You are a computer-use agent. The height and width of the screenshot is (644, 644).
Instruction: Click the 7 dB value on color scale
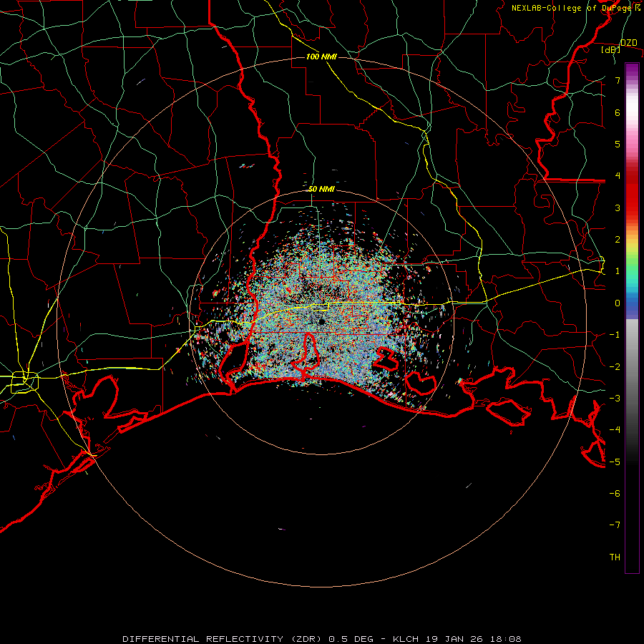(x=618, y=80)
